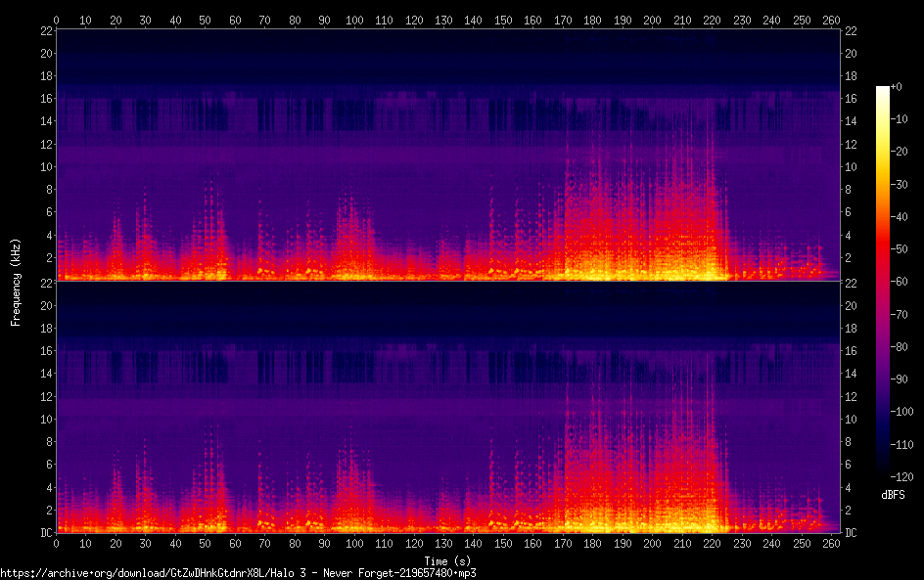The width and height of the screenshot is (924, 580).
Task: Click tick '260' on the top time axis
Action: 831,20
